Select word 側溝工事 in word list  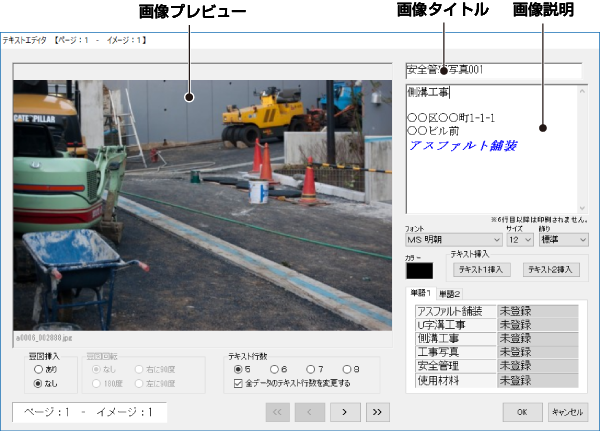[x=456, y=338]
